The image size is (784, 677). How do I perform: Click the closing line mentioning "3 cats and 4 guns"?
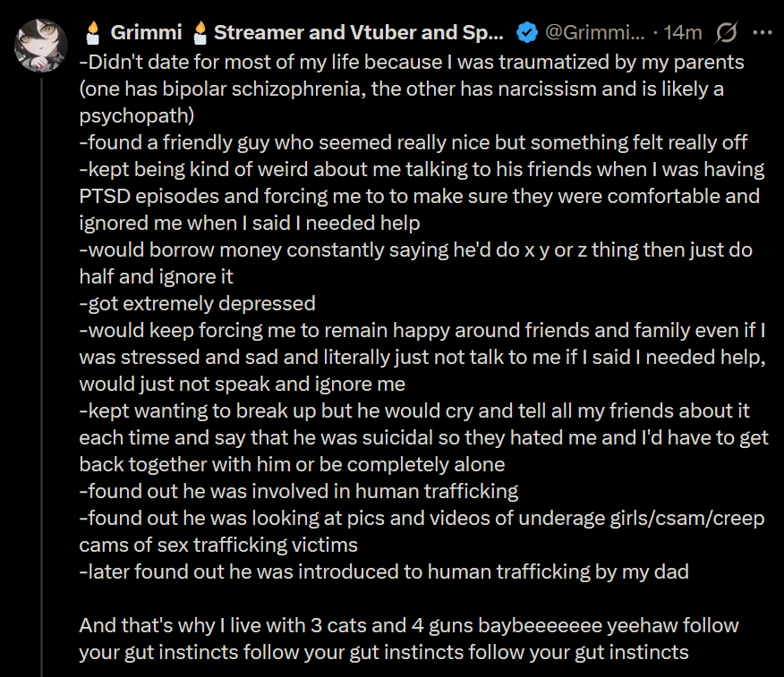(408, 624)
